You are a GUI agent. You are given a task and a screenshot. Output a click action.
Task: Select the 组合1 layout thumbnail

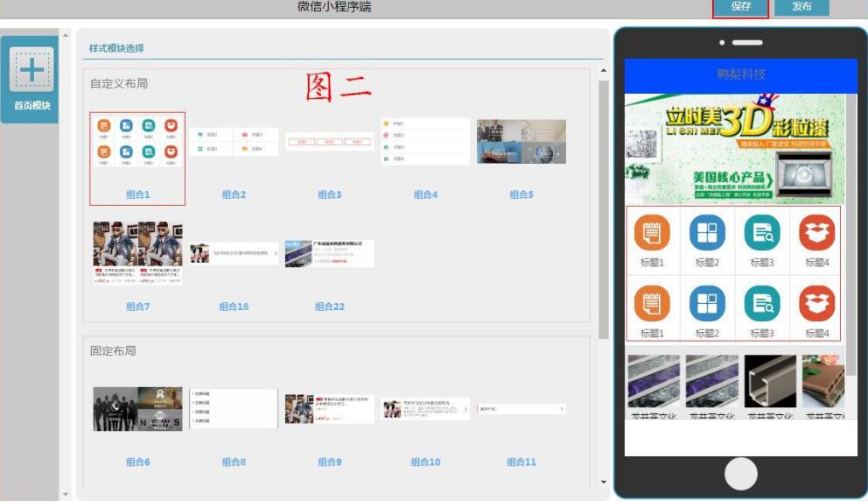click(x=137, y=143)
